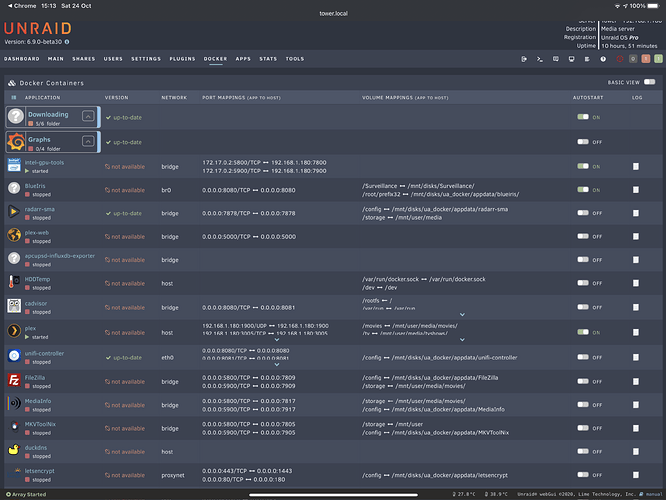Click the radarr-sma container name link

[x=40, y=209]
